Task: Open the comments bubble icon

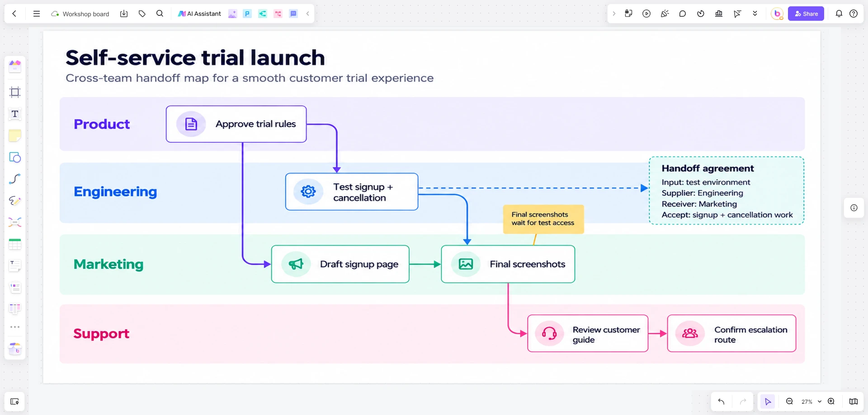Action: point(683,14)
